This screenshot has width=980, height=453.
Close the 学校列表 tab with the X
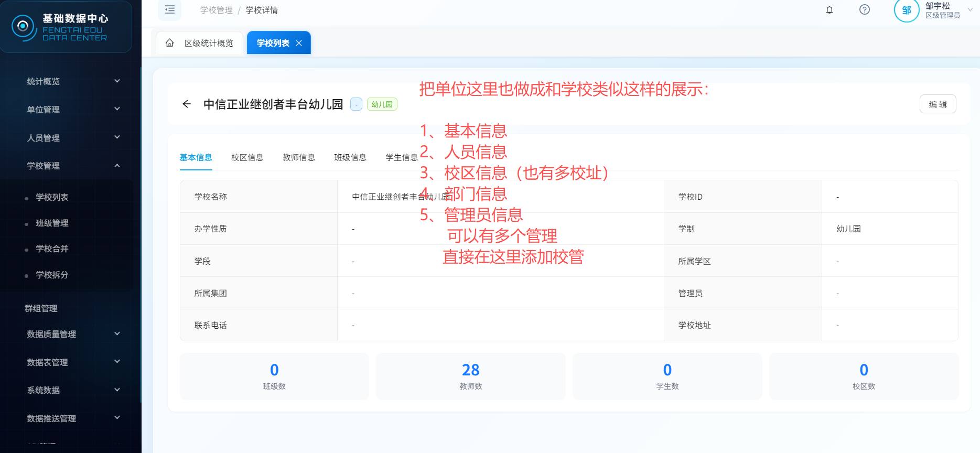pyautogui.click(x=299, y=43)
